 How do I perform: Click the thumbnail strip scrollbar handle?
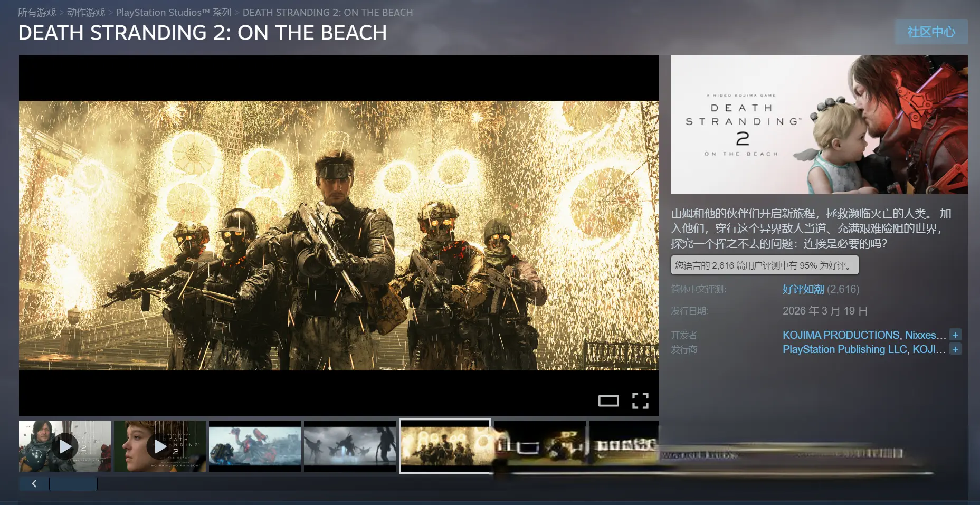73,483
